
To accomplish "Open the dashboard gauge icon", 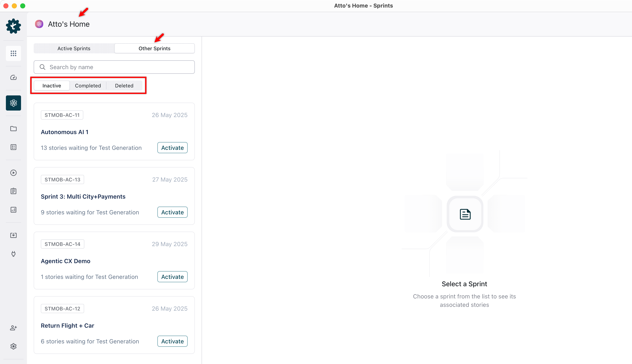I will point(13,78).
